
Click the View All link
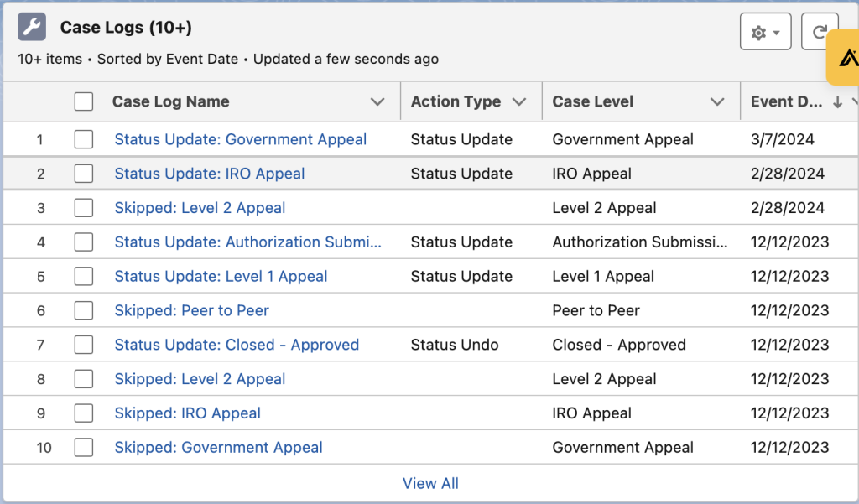[x=430, y=484]
